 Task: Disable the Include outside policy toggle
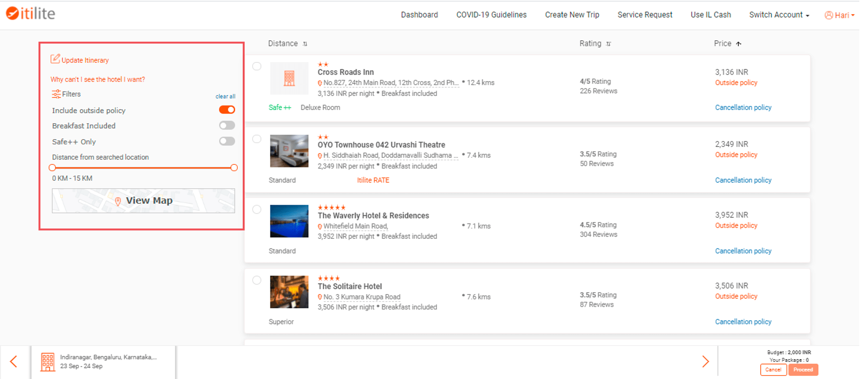pos(227,110)
